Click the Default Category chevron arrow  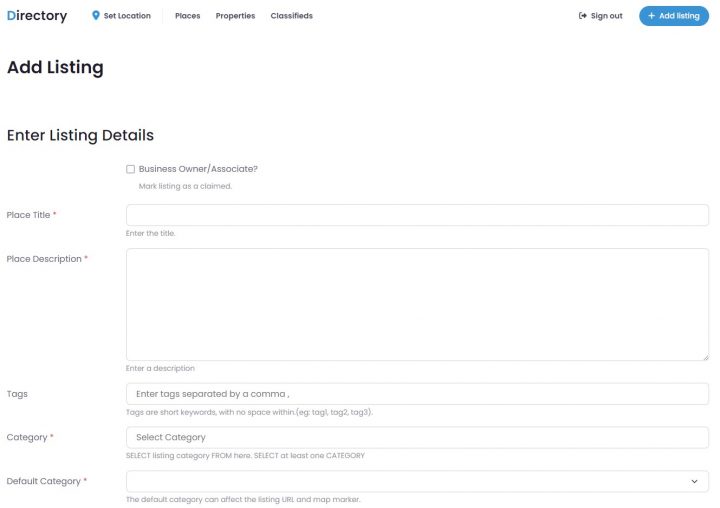[x=694, y=482]
